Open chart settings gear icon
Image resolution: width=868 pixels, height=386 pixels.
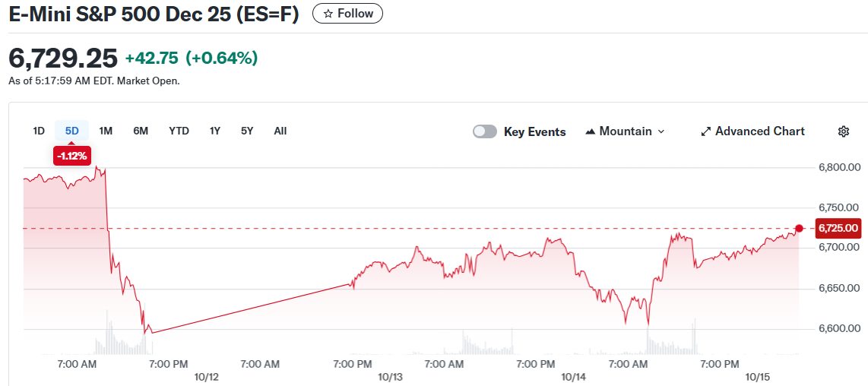pyautogui.click(x=843, y=131)
